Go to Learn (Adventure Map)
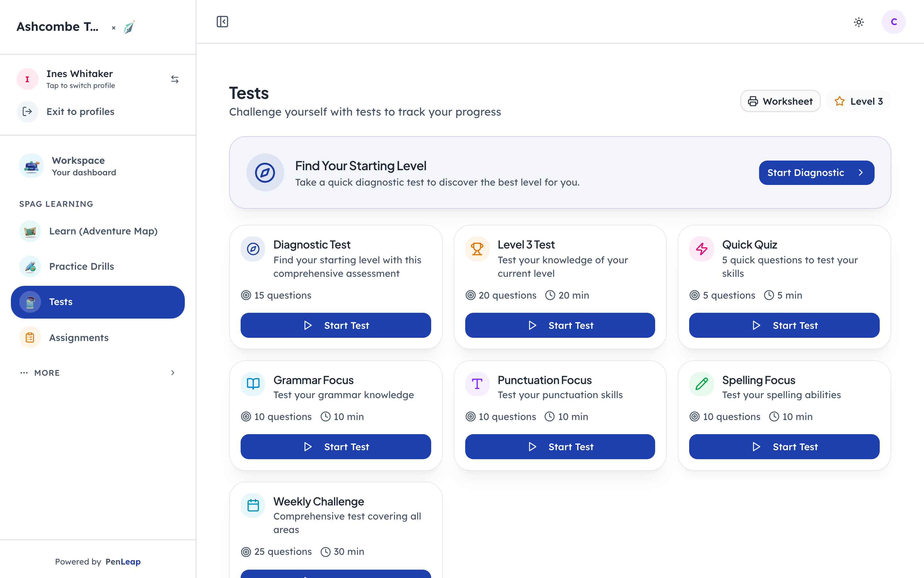The image size is (924, 578). tap(98, 231)
